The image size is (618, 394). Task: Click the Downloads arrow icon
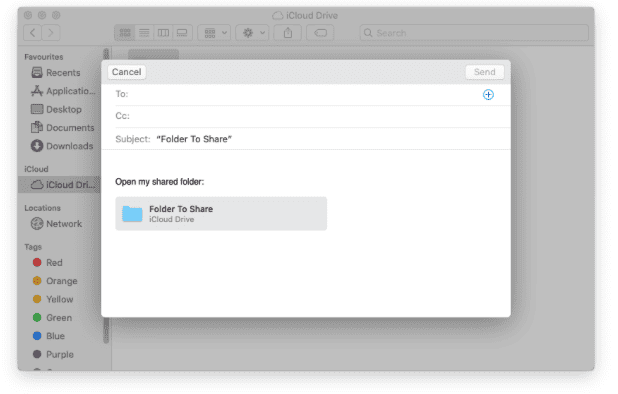37,146
